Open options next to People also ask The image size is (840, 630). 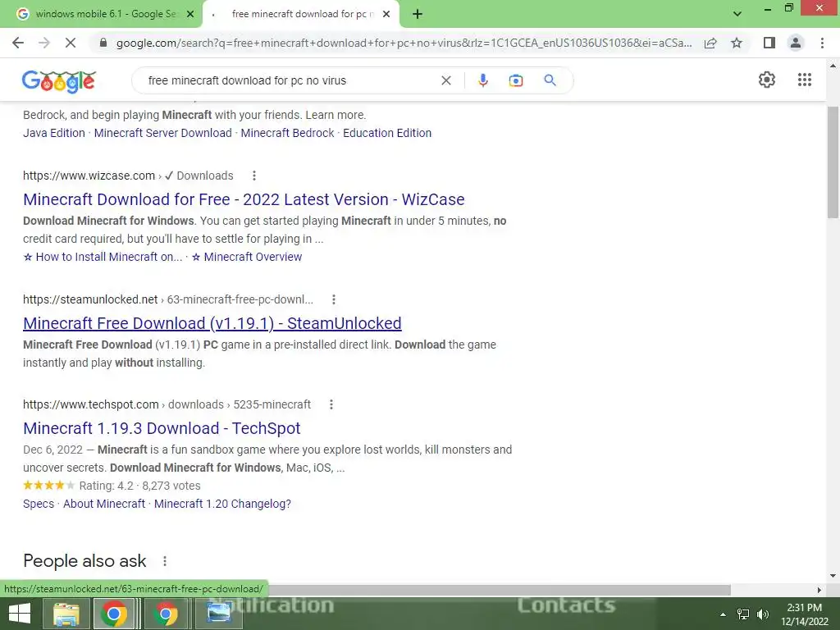tap(164, 561)
